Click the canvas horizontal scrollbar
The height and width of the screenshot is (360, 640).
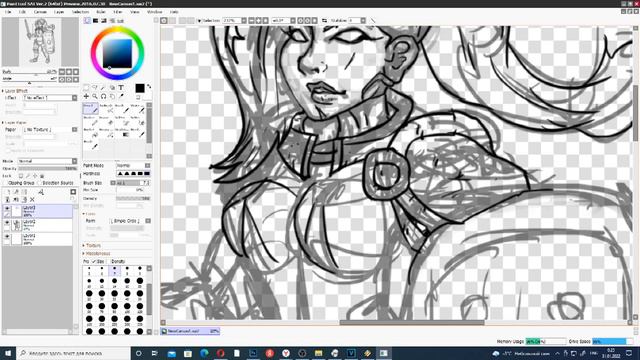412,322
